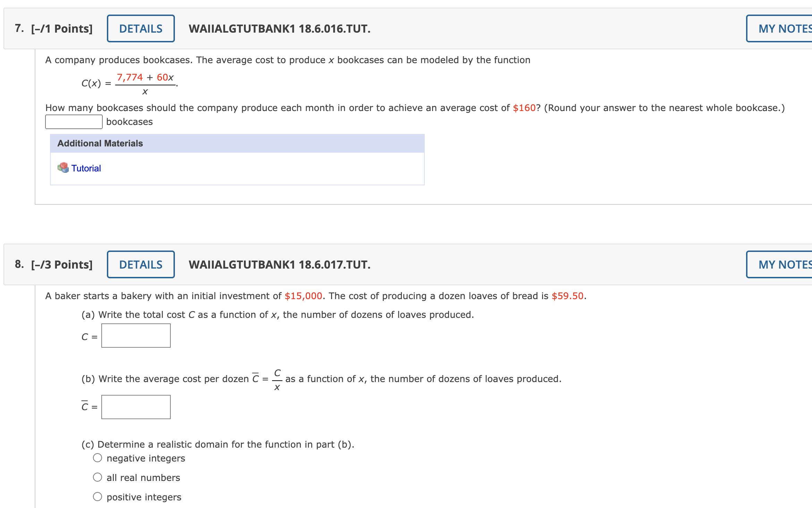The image size is (812, 508).
Task: Select the all real numbers option
Action: [98, 477]
